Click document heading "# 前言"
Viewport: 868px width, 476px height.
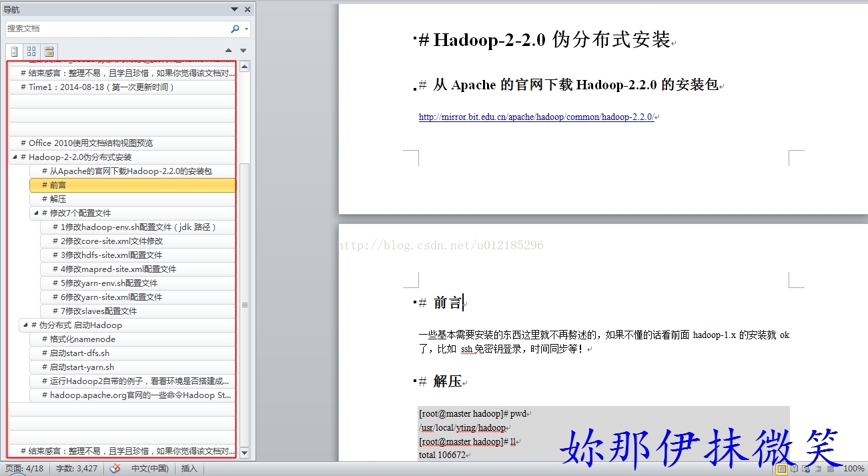pyautogui.click(x=440, y=303)
